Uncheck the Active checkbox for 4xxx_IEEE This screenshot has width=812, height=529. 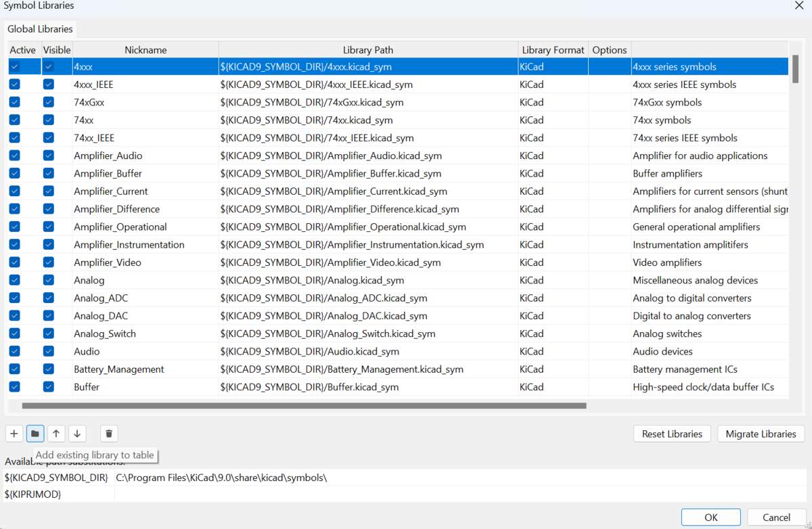click(14, 84)
